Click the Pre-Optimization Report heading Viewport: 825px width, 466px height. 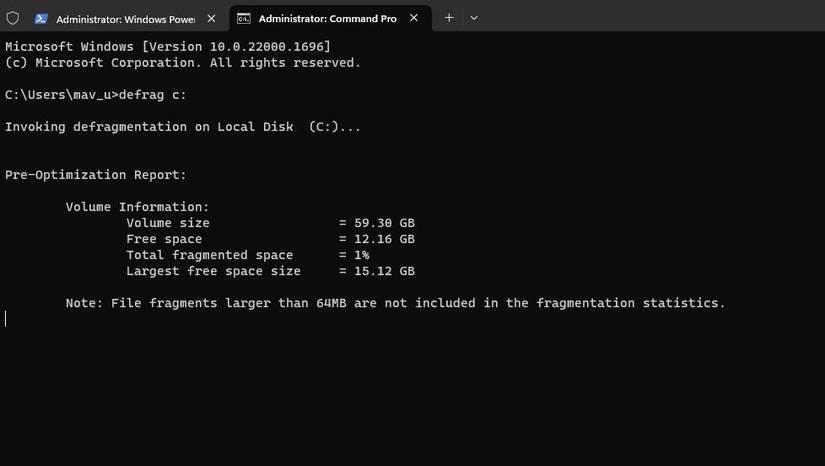(x=96, y=175)
